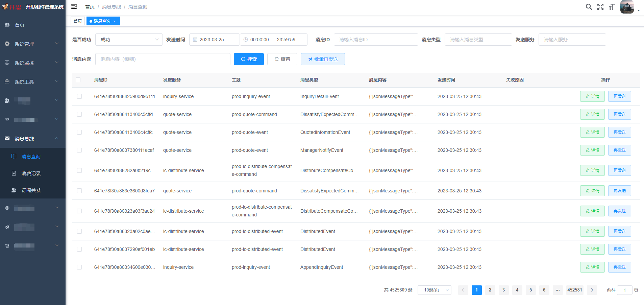Viewport: 644px width, 305px height.
Task: Click the 订阅关系 user icon
Action: [14, 190]
